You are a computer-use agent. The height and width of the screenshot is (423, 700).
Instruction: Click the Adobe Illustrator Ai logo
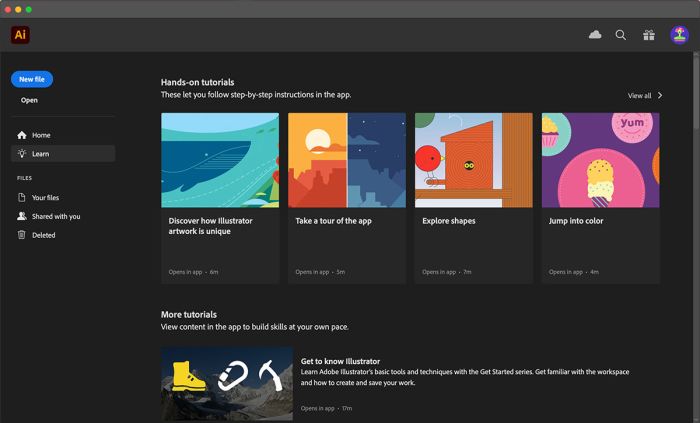(x=20, y=35)
